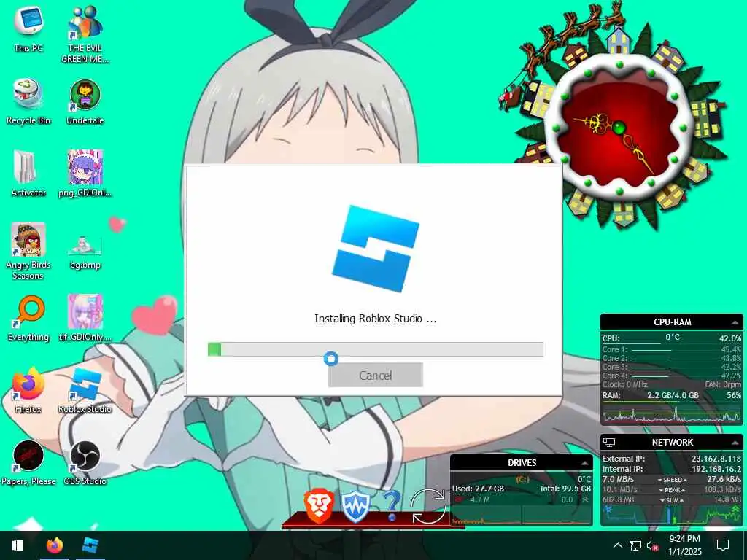Collapse the NETWORK widget
Image resolution: width=747 pixels, height=560 pixels.
click(735, 443)
